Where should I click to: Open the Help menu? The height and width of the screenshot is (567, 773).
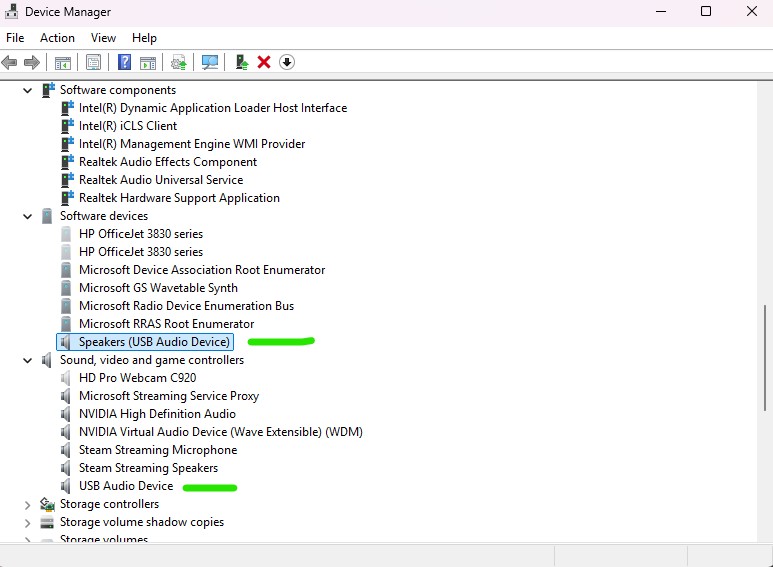point(144,38)
